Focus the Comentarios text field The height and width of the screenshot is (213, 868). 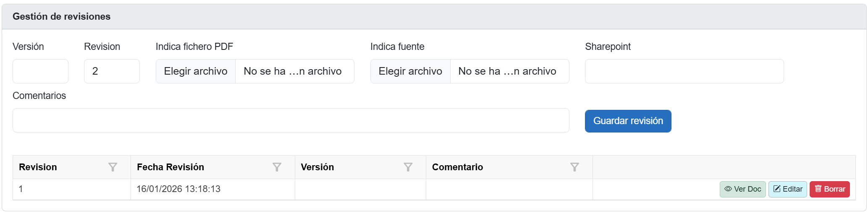tap(291, 120)
